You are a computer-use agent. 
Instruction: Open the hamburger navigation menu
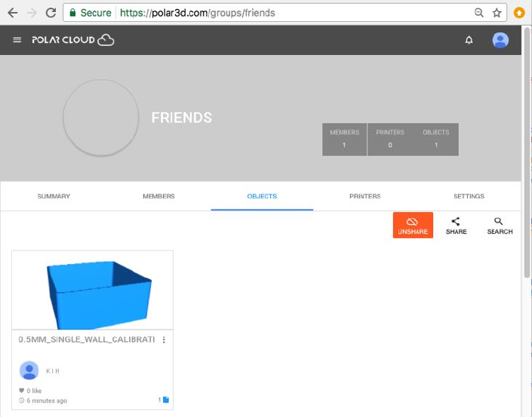tap(17, 40)
